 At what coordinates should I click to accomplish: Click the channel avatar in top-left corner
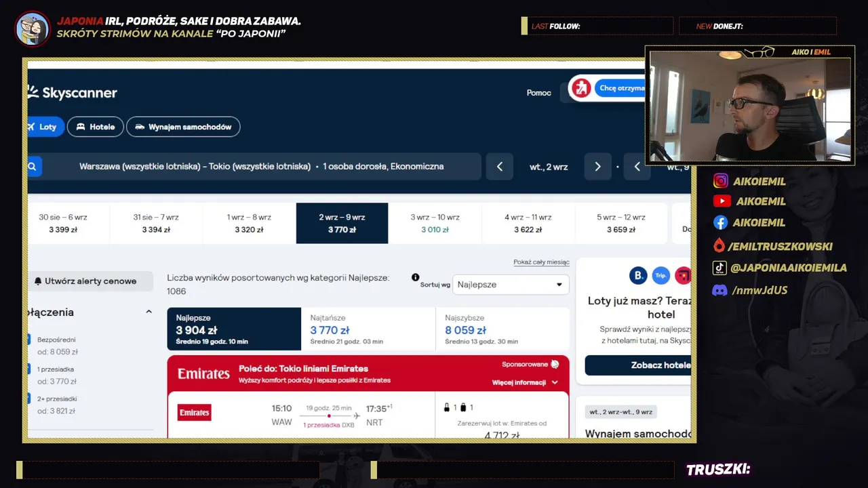(x=33, y=28)
